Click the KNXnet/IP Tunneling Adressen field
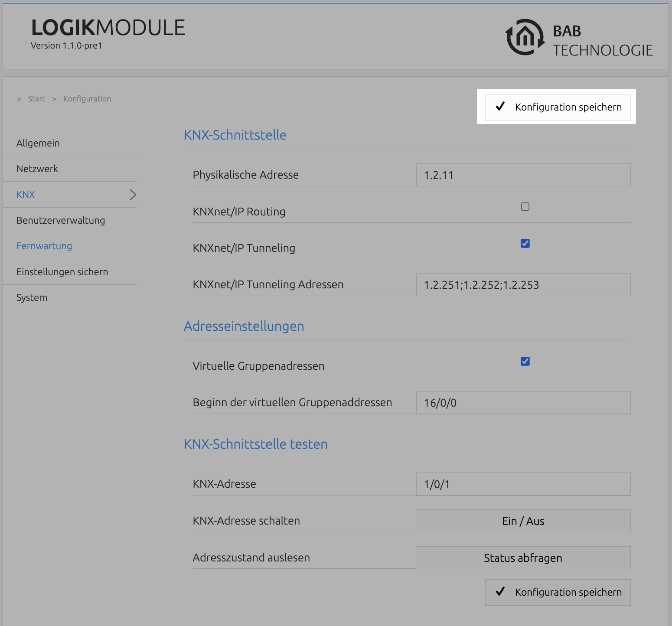Screen dimensions: 672x626 (523, 285)
